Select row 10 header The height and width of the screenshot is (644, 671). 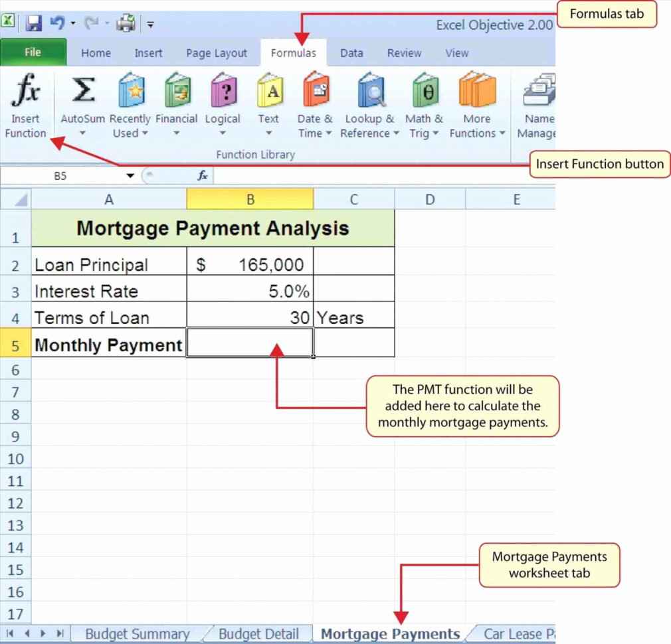tap(15, 458)
